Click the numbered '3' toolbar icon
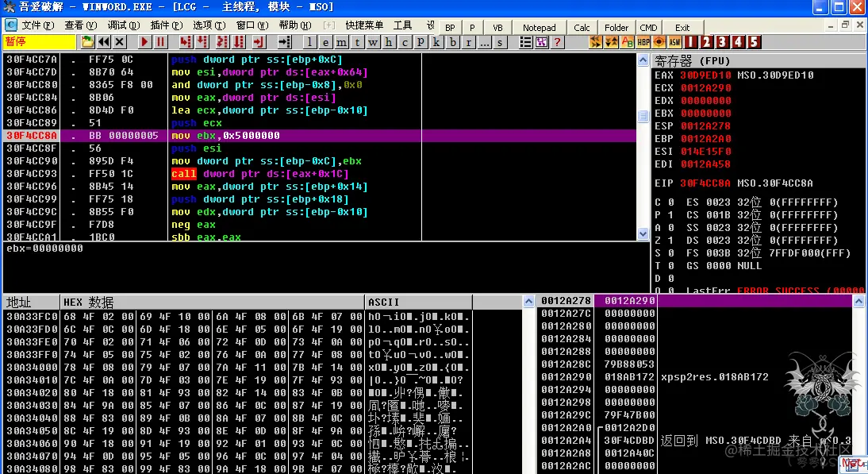Image resolution: width=868 pixels, height=474 pixels. point(723,42)
